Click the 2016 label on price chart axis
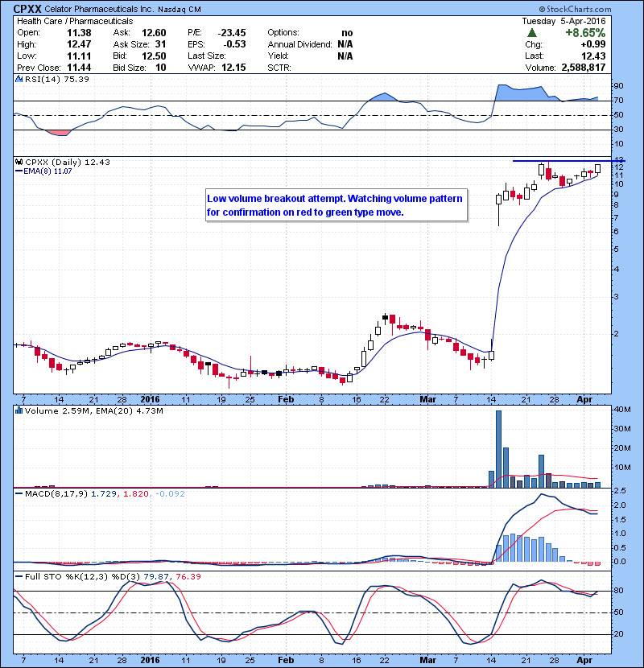The image size is (644, 668). pyautogui.click(x=150, y=399)
